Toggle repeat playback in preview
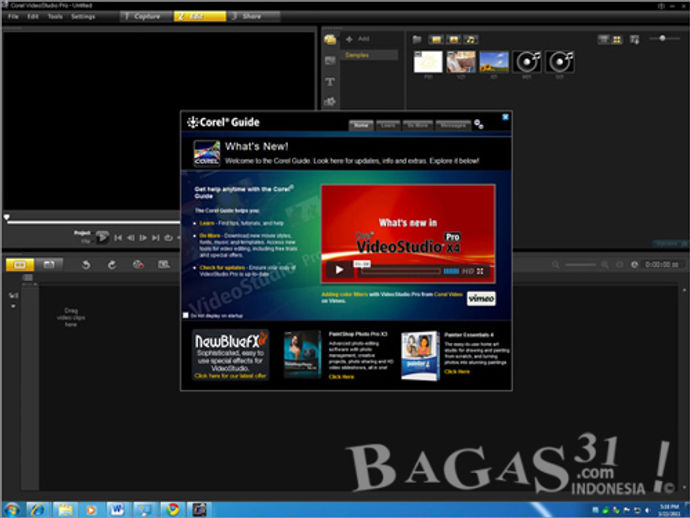The image size is (690, 518). click(x=168, y=238)
